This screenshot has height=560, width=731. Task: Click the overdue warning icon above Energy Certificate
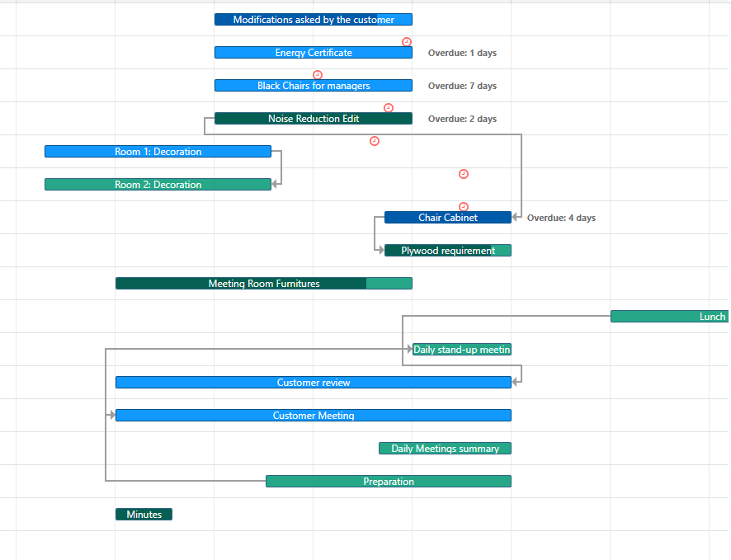(x=406, y=40)
